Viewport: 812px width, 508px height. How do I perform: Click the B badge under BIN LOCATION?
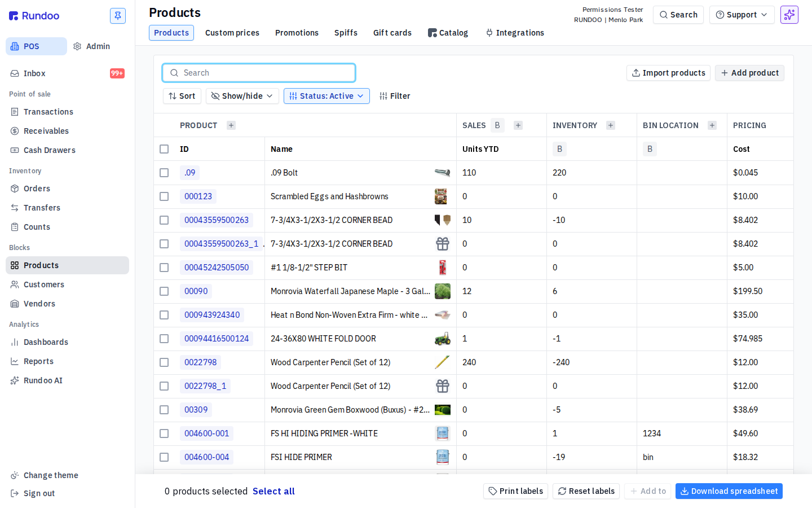650,149
